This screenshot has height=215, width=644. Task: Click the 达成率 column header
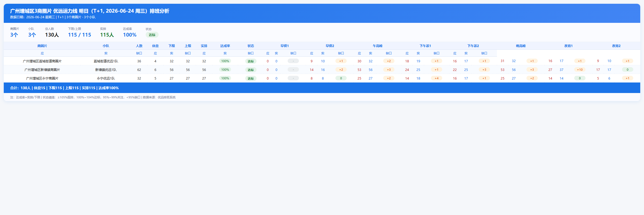tap(225, 46)
